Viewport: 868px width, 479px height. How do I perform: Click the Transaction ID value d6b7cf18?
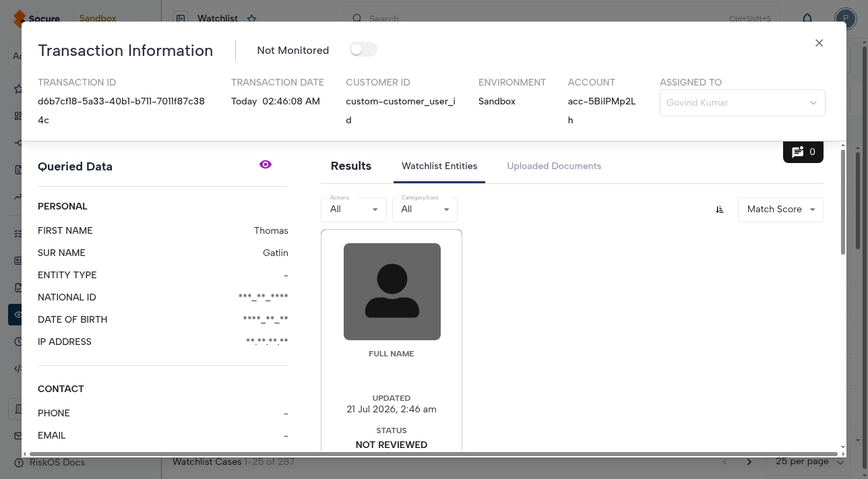coord(121,110)
